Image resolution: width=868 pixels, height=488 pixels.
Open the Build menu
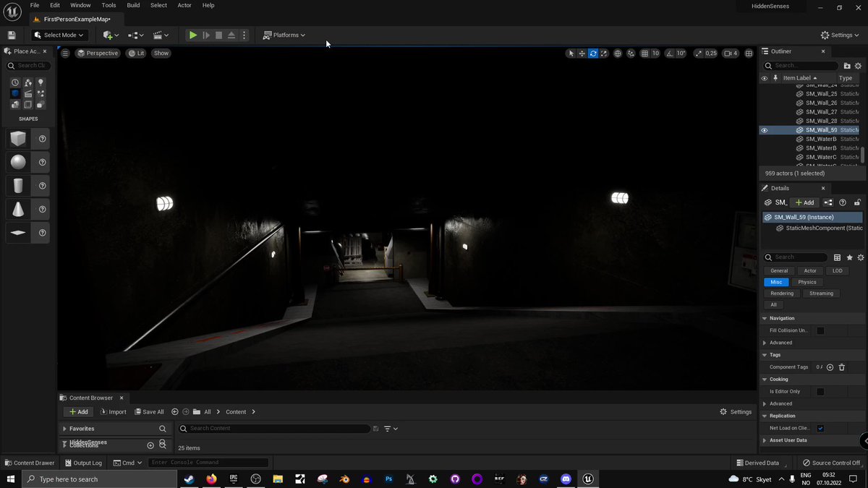coord(132,5)
